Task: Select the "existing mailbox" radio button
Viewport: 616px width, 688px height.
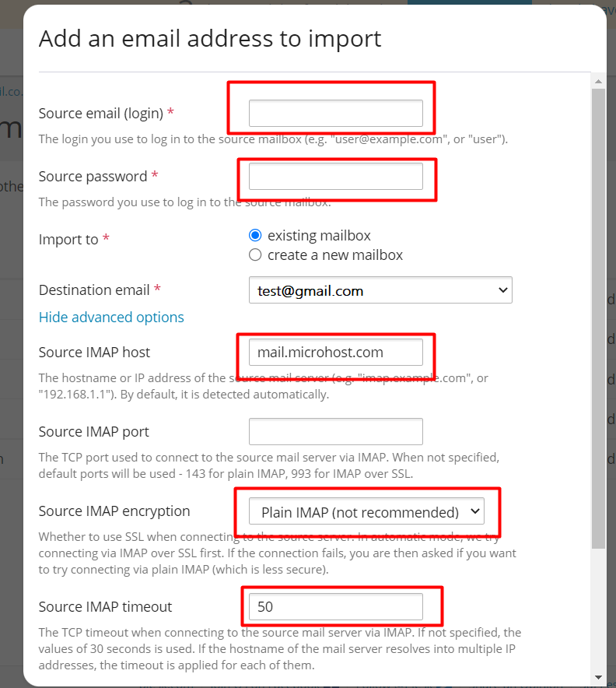Action: click(x=255, y=236)
